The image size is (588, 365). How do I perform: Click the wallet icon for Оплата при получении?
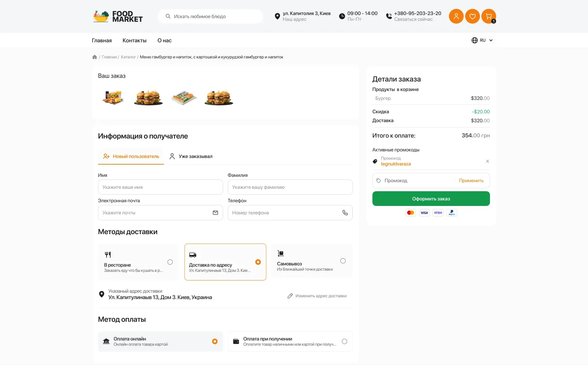[236, 341]
